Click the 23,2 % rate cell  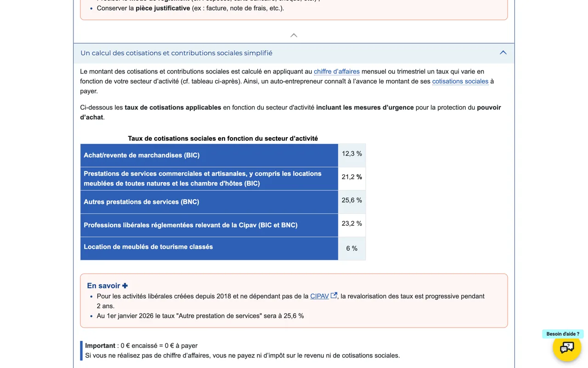click(x=352, y=225)
